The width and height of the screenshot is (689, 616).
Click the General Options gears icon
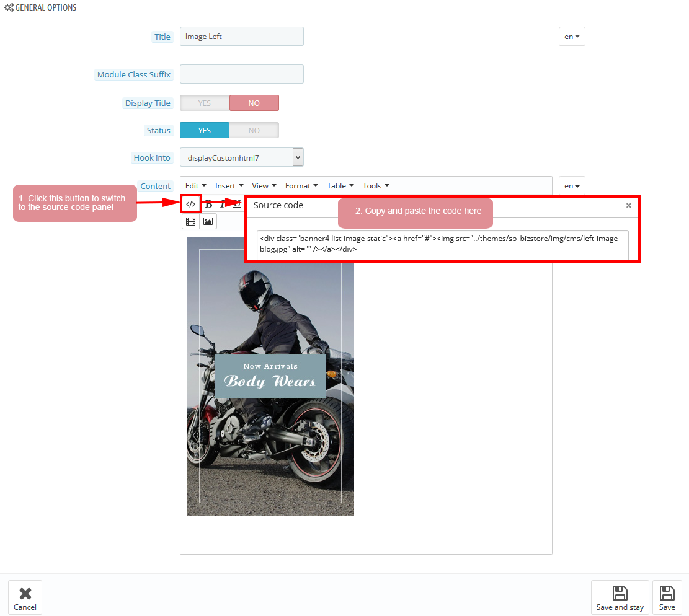click(9, 7)
